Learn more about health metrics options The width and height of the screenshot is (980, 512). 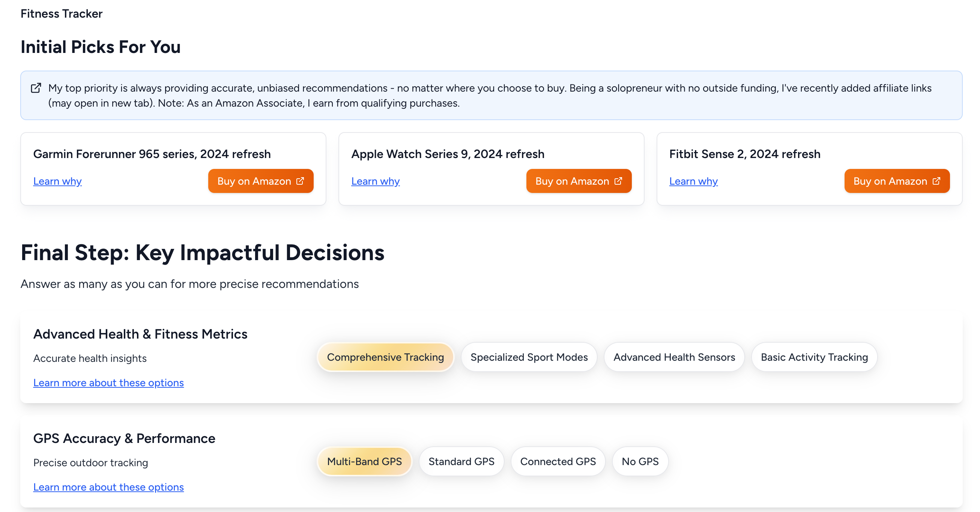point(108,382)
